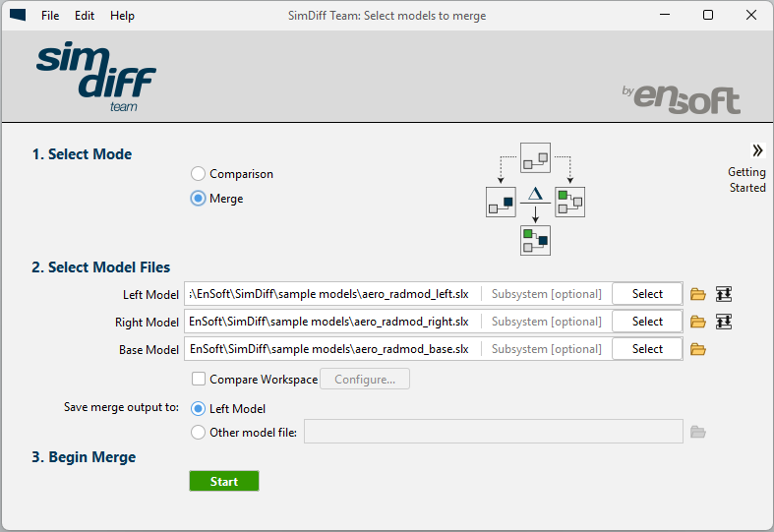The height and width of the screenshot is (532, 774).
Task: Browse folder icon for Base Model
Action: (x=698, y=350)
